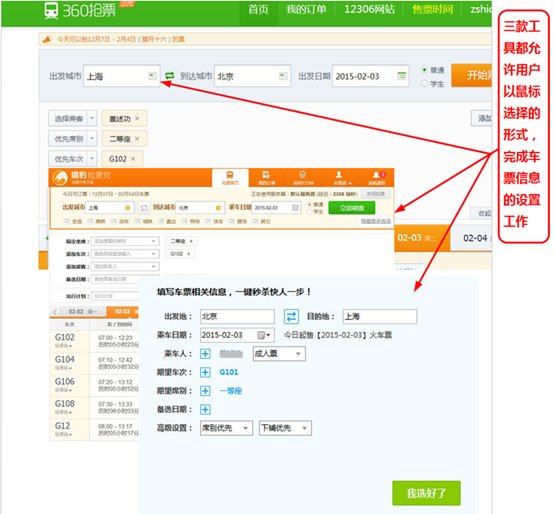Open the calendar icon in 猎豹 乘车日期 field

(x=295, y=208)
